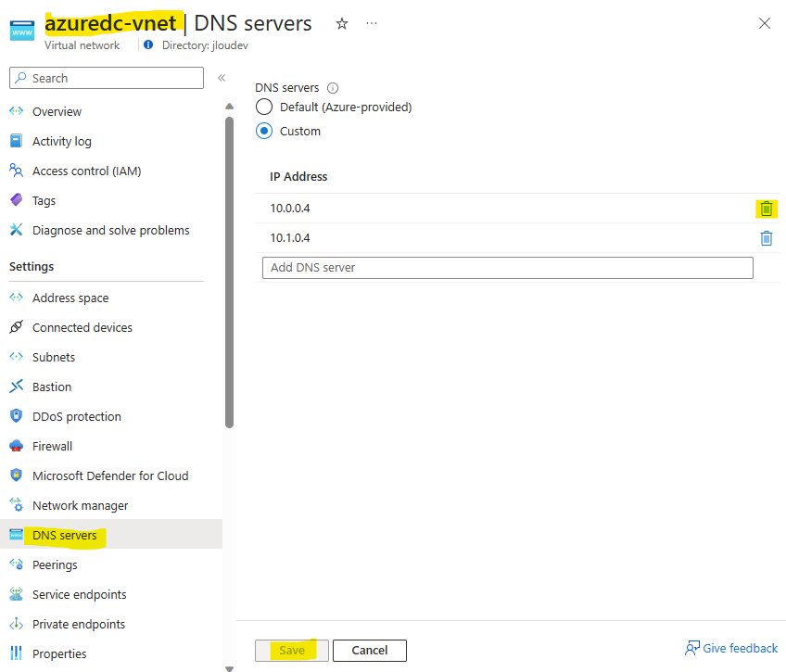
Task: Open Microsoft Defender for Cloud
Action: coord(111,475)
